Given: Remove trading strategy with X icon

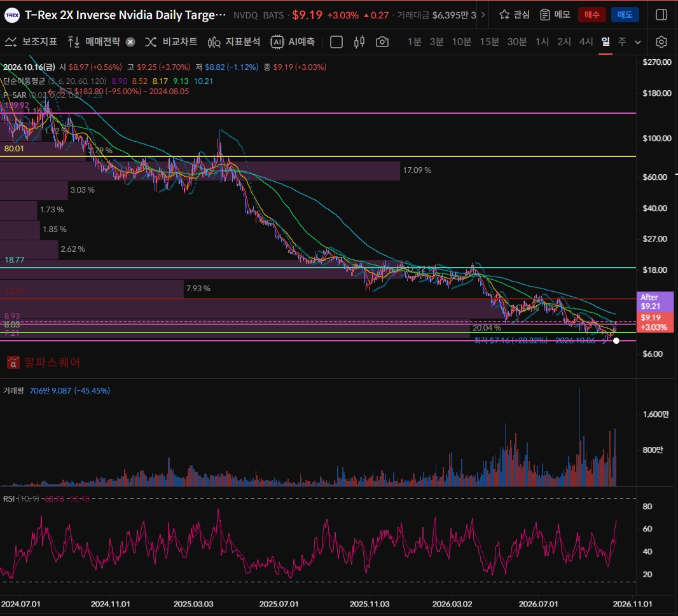Looking at the screenshot, I should coord(130,42).
